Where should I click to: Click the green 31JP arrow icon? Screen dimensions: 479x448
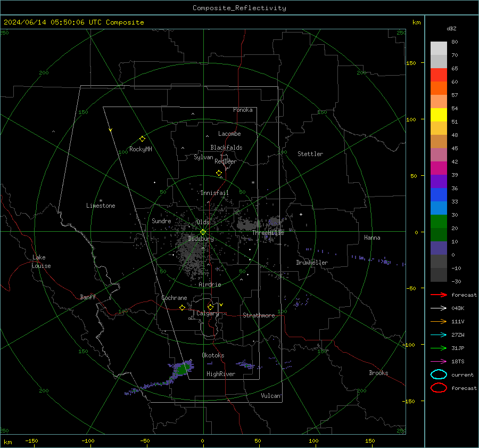click(439, 348)
